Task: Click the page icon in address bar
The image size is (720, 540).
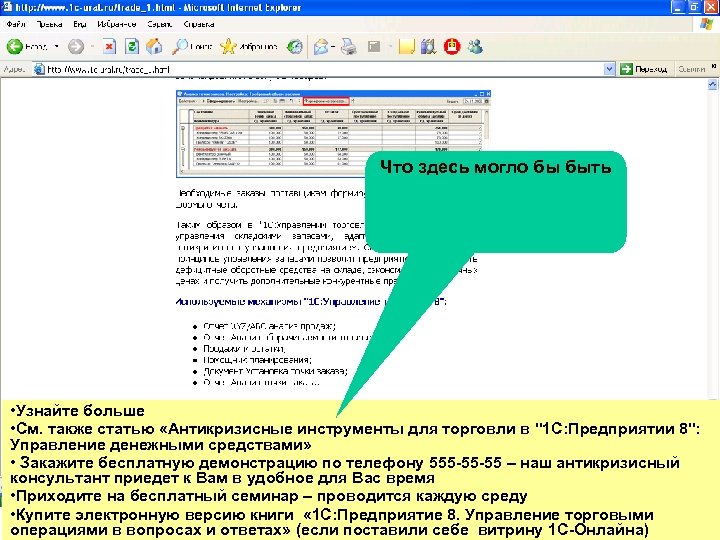Action: (39, 69)
